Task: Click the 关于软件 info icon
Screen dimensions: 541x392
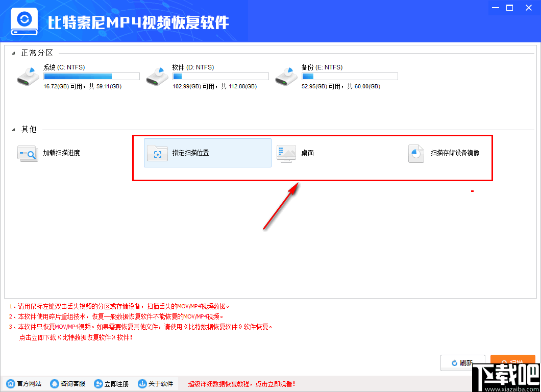Action: 142,383
